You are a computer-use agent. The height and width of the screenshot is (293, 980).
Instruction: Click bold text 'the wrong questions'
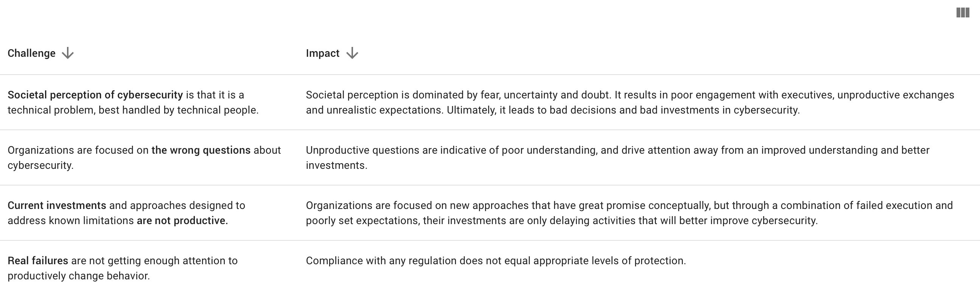[201, 150]
